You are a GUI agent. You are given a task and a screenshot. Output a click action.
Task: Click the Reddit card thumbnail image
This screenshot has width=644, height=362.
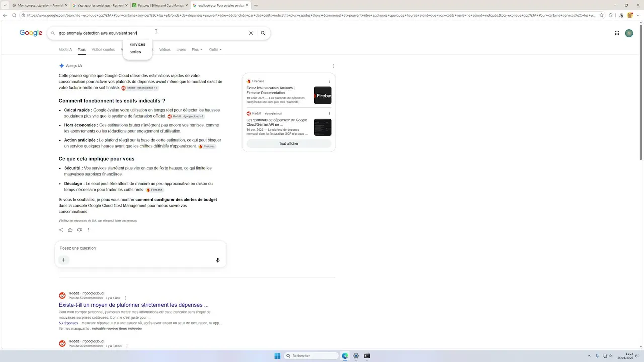tap(323, 127)
